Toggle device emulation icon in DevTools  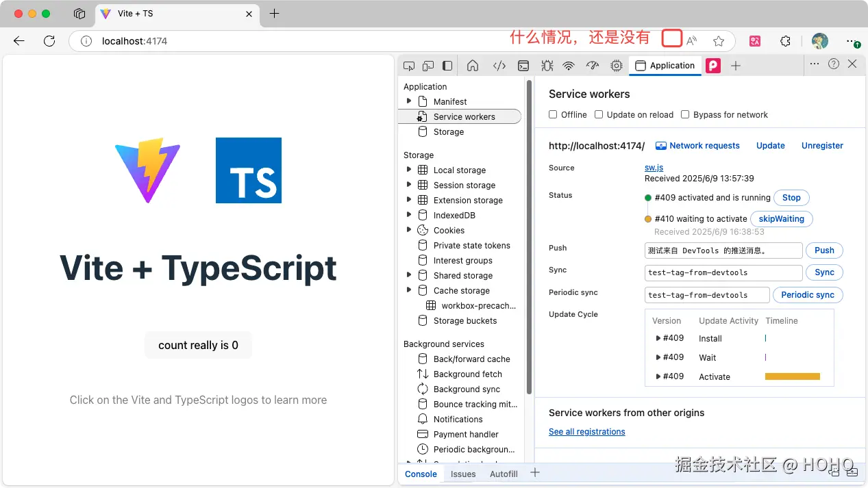[x=428, y=66]
